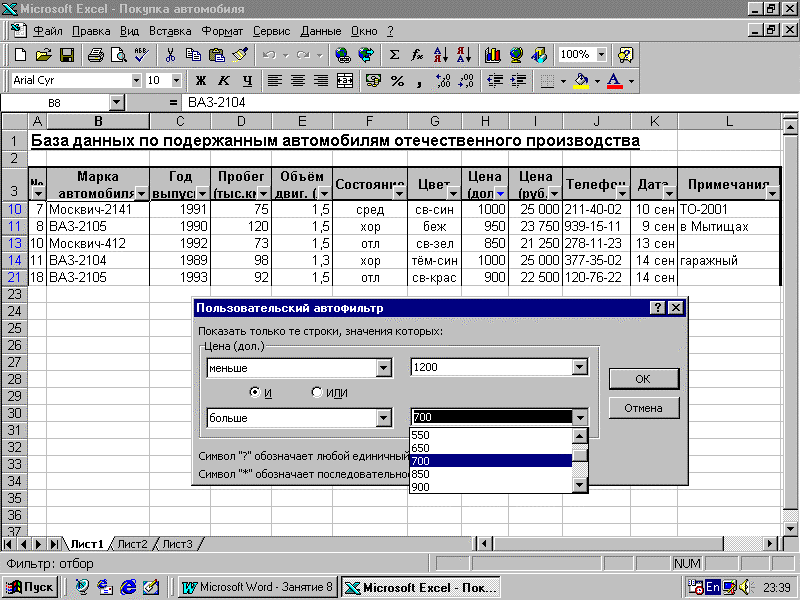The height and width of the screenshot is (600, 800).
Task: Copy selection with the Copy icon
Action: pos(193,55)
